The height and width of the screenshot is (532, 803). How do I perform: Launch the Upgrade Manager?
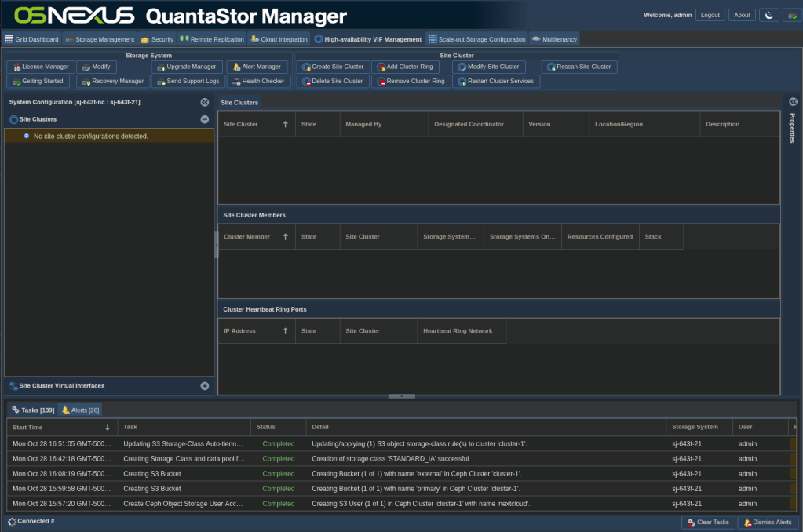[187, 67]
